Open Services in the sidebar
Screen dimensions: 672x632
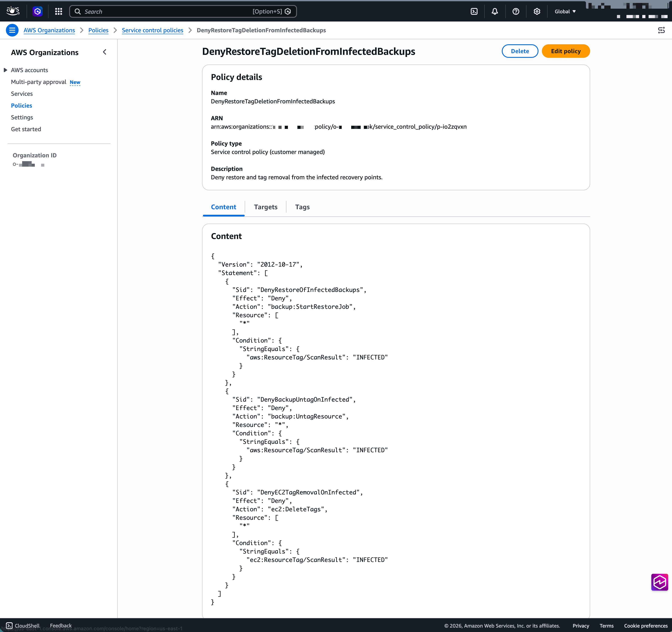(x=22, y=94)
